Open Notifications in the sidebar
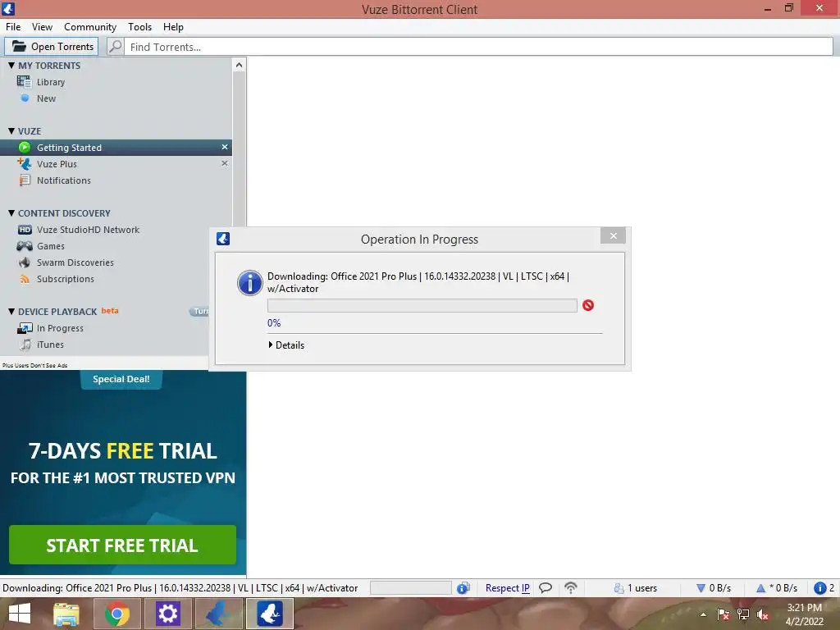This screenshot has height=630, width=840. pos(64,180)
